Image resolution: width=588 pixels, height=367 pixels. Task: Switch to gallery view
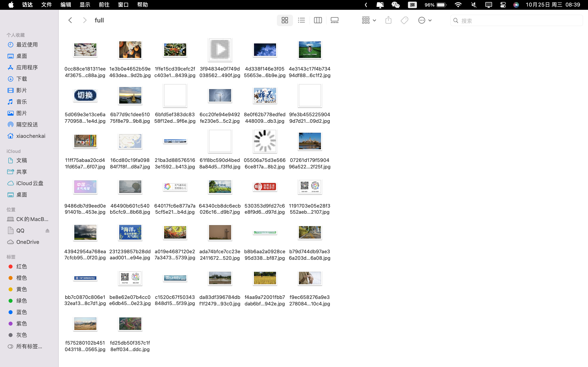[334, 20]
